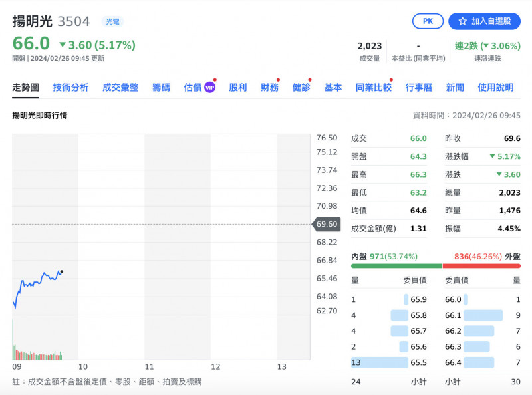Open the 籌碼 tab
This screenshot has height=395, width=532.
click(161, 88)
